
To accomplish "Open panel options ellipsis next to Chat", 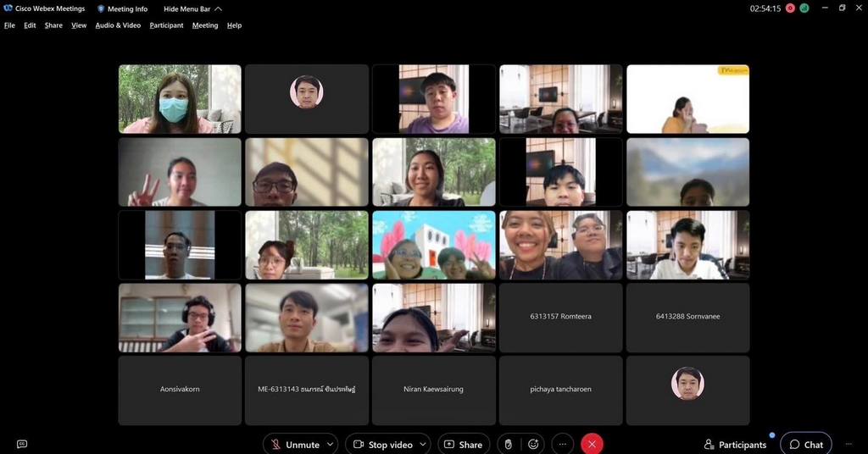I will click(849, 444).
